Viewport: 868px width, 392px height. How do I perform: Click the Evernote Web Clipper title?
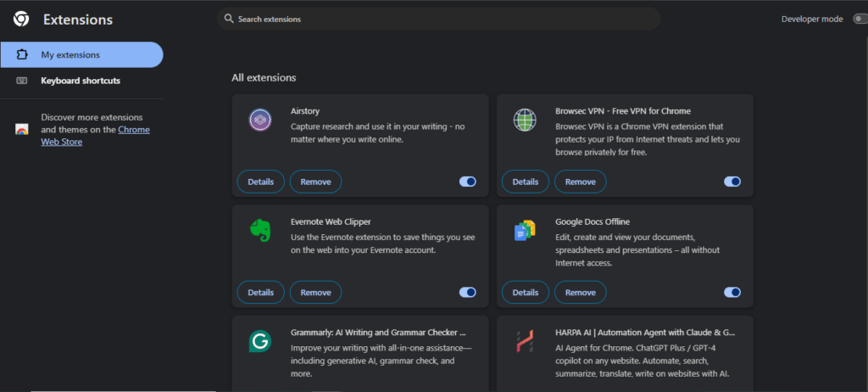tap(331, 221)
